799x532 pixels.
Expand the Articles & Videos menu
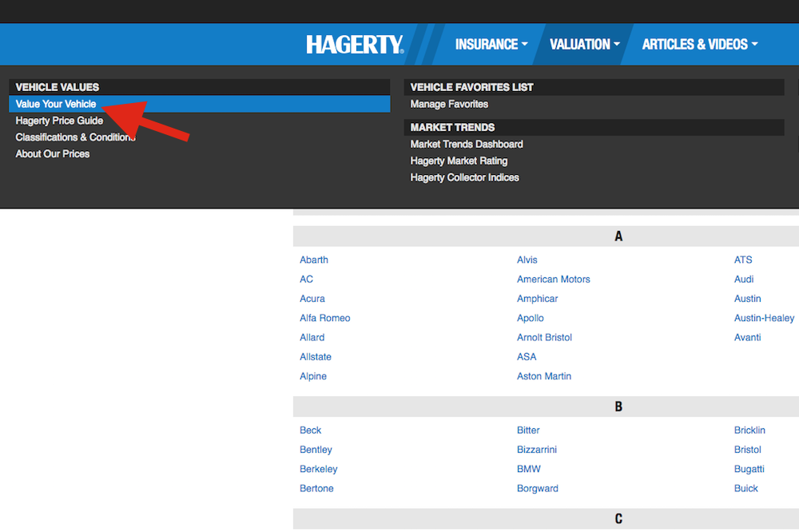pyautogui.click(x=700, y=45)
